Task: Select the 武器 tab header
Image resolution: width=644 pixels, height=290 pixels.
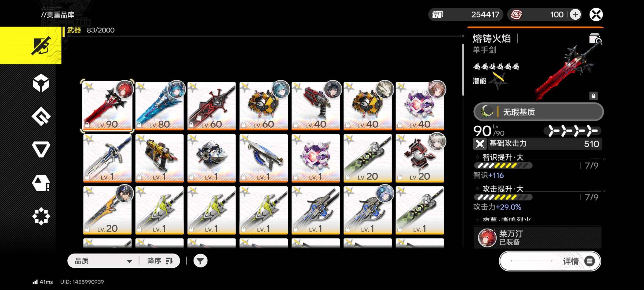Action: point(74,30)
